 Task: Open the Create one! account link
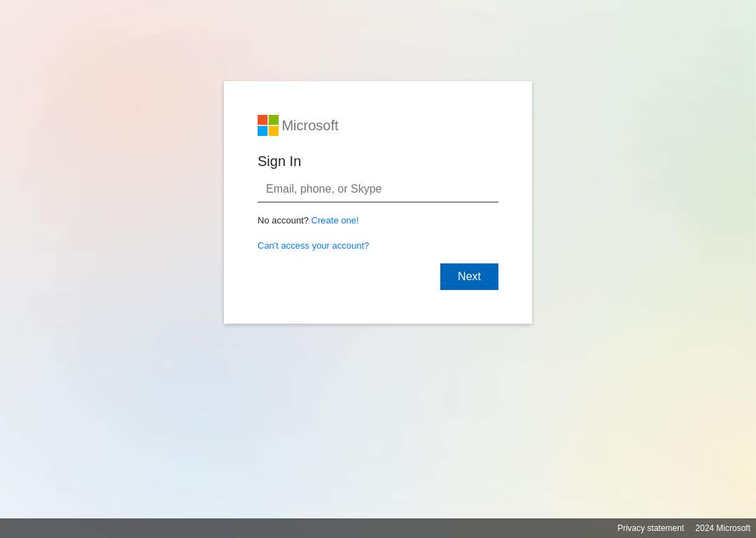coord(335,221)
